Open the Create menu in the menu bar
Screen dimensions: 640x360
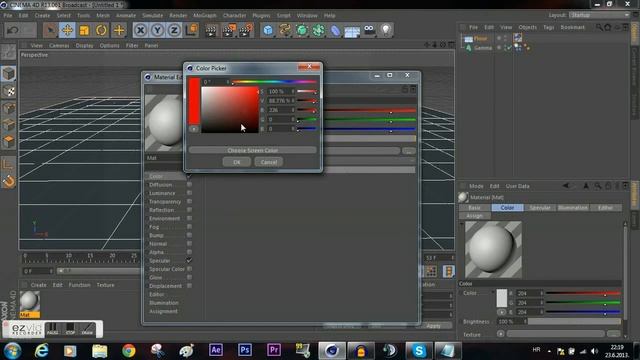tap(42, 16)
